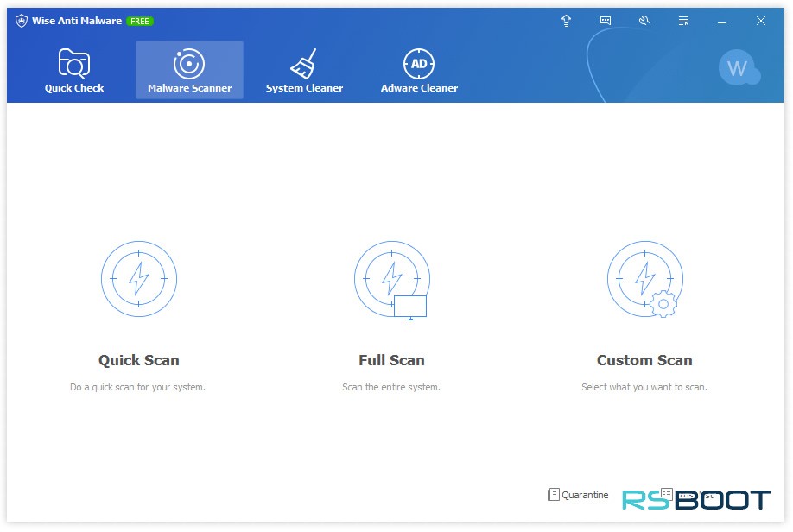Screen dimensions: 793x532
Task: Click 'Select what you want to scan.' text
Action: pos(644,387)
